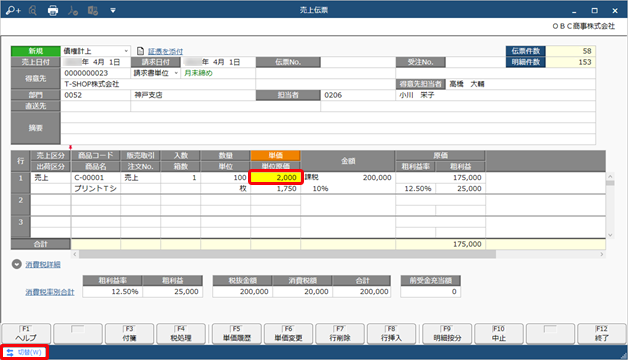Select department code 0052 field
The width and height of the screenshot is (628, 360).
click(95, 95)
